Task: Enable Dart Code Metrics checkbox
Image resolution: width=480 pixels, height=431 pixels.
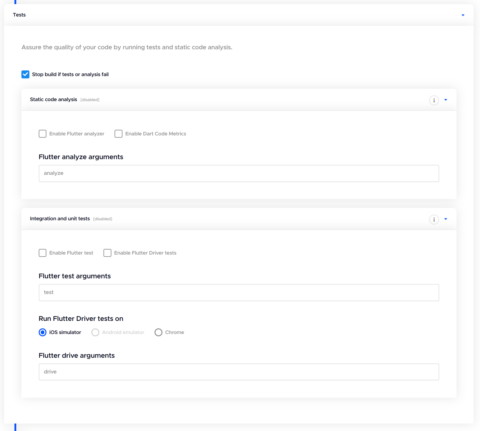Action: [118, 134]
